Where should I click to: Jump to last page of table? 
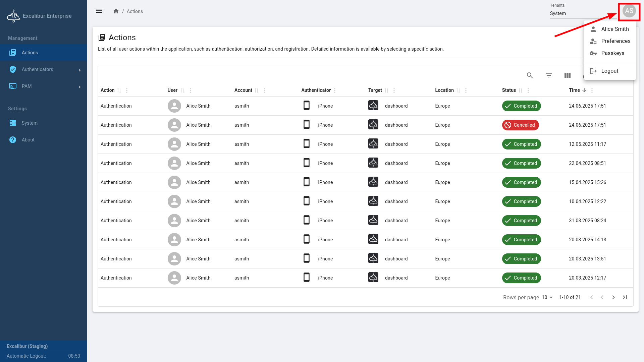(x=625, y=297)
